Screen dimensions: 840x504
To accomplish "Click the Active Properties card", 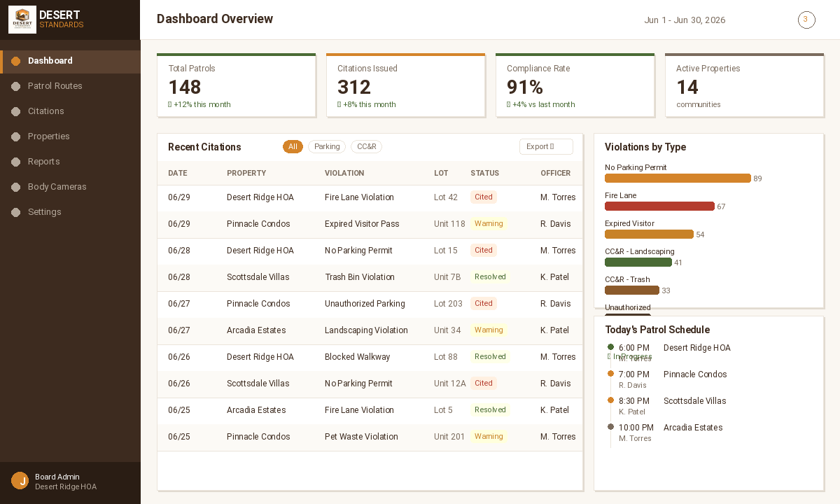I will [x=745, y=85].
